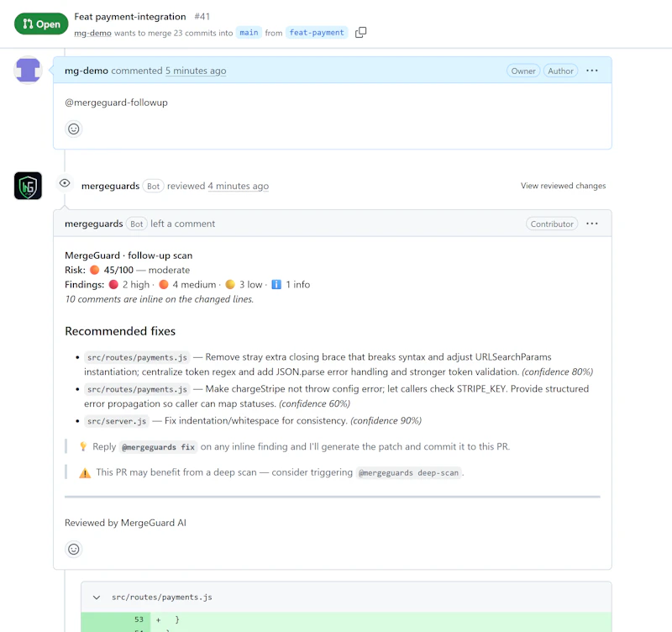Click the src/server.js code label
This screenshot has width=672, height=632.
click(117, 421)
